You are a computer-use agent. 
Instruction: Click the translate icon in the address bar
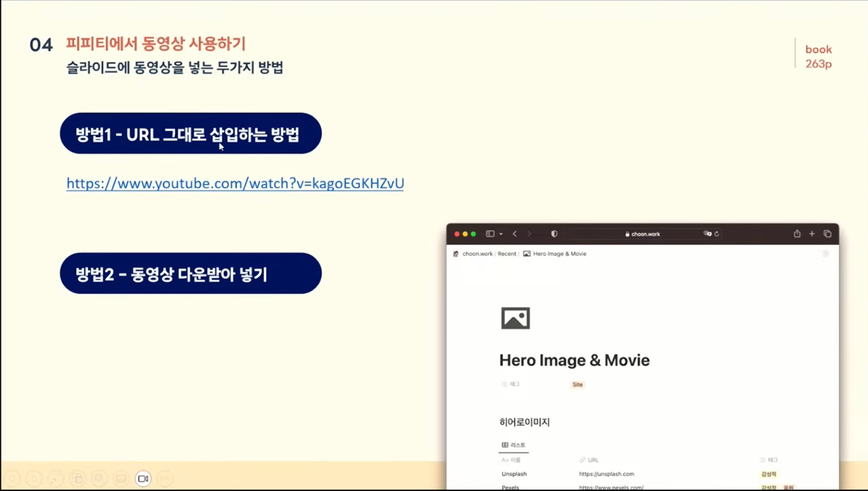pos(708,234)
